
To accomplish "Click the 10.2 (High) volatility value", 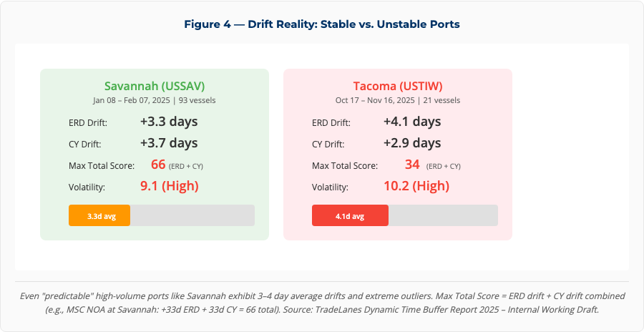I will [416, 186].
